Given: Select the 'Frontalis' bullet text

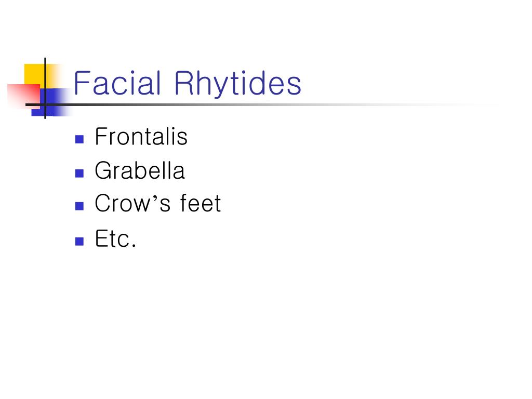Looking at the screenshot, I should [141, 137].
